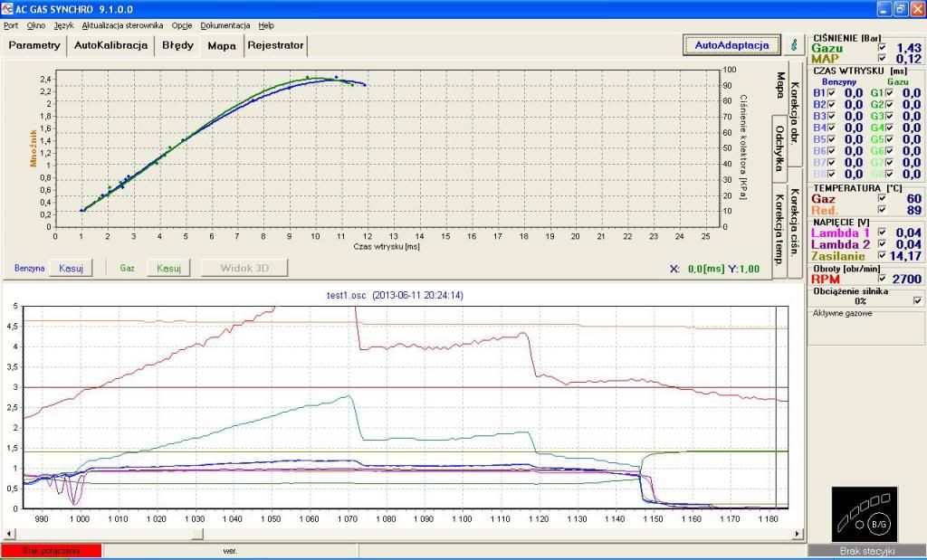Viewport: 927px width, 560px height.
Task: Open the Aktualizacja sterownika menu
Action: tap(122, 25)
